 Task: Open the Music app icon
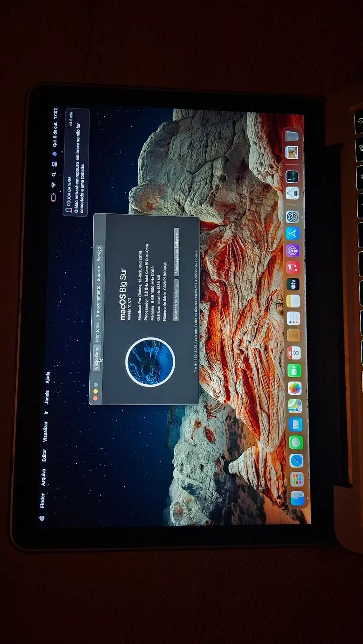293,267
